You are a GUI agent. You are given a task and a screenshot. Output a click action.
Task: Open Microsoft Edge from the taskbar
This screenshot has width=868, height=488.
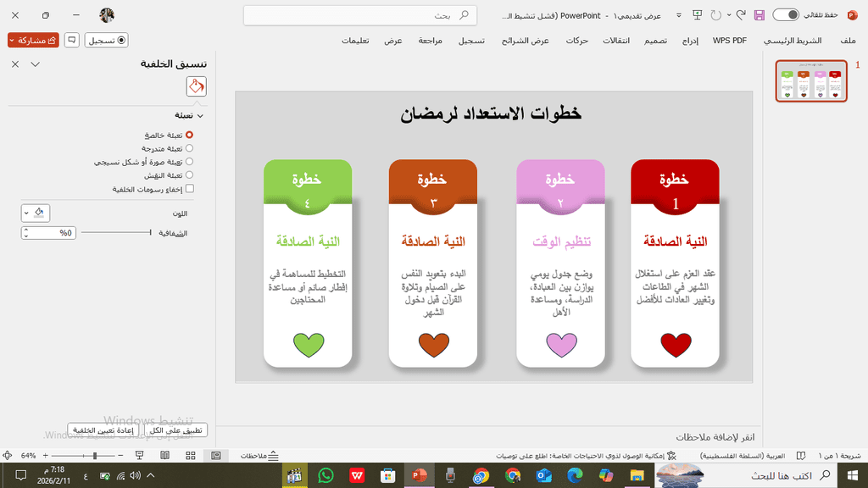click(x=575, y=475)
